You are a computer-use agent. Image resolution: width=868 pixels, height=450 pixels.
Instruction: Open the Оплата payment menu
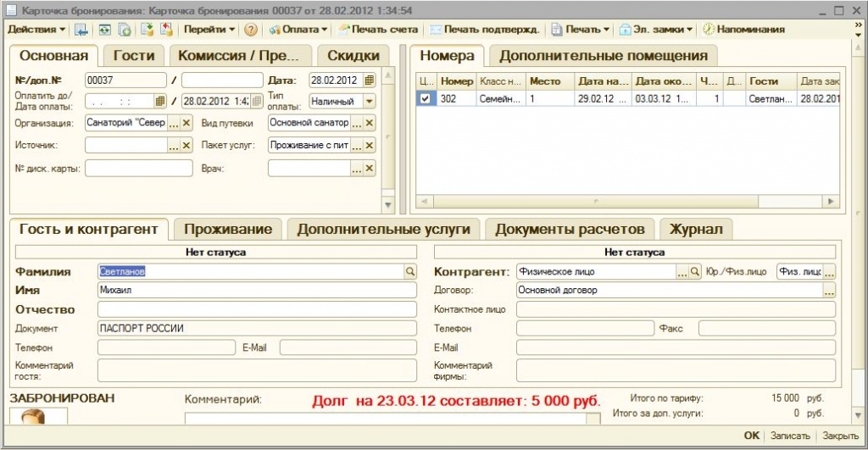click(x=298, y=30)
